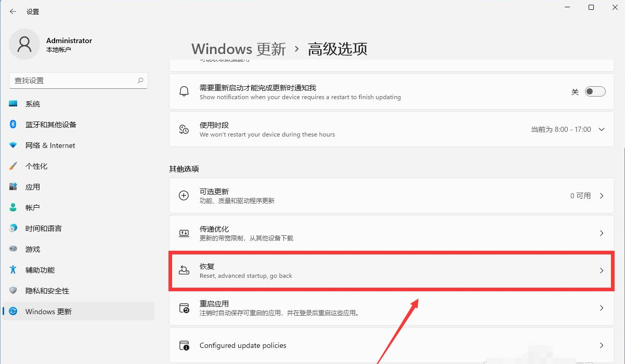The image size is (625, 364).
Task: Click the 查找设置 search field
Action: coord(79,80)
